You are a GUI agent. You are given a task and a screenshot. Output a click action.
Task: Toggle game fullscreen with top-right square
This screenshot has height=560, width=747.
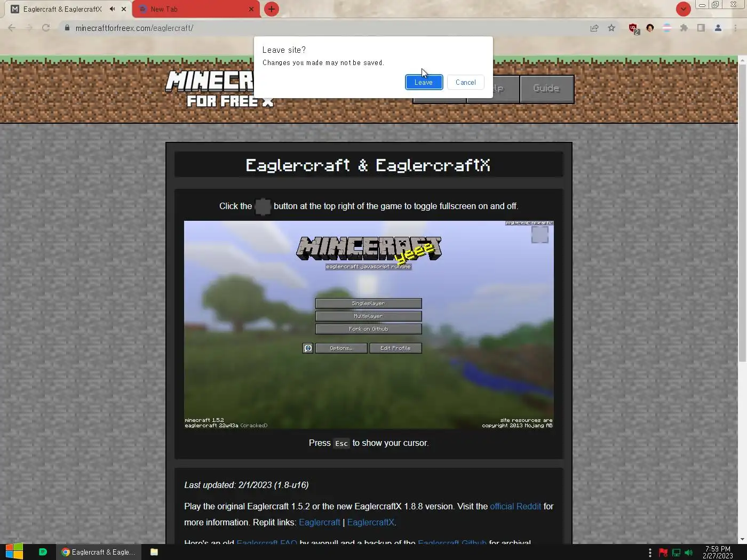coord(540,235)
